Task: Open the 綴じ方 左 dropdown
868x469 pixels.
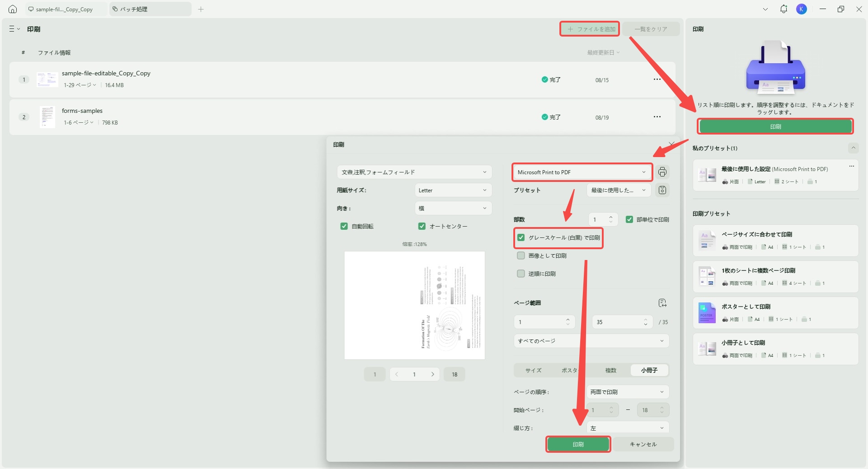Action: point(628,427)
